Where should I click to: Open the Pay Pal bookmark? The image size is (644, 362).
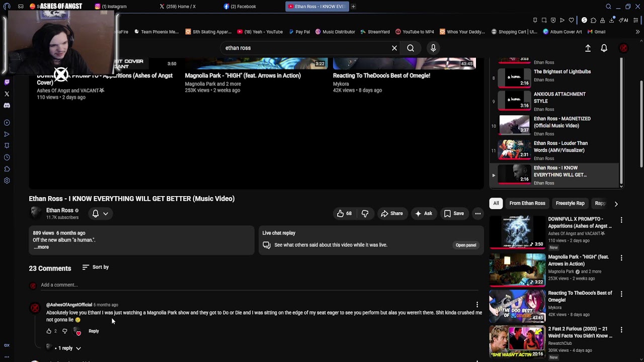pos(299,32)
